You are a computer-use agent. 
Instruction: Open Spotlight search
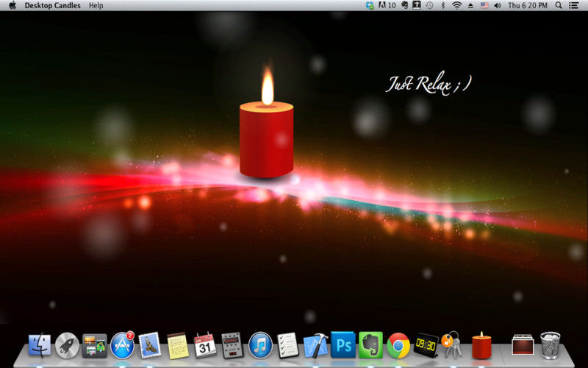tap(559, 6)
